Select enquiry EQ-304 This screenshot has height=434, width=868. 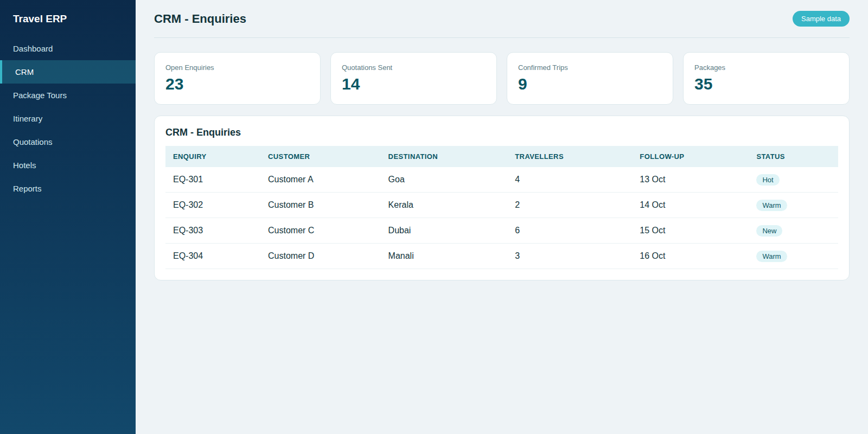click(x=188, y=256)
